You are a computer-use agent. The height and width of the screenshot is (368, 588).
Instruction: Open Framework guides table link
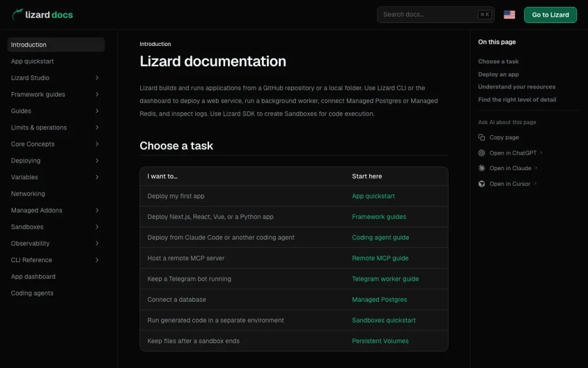[379, 217]
